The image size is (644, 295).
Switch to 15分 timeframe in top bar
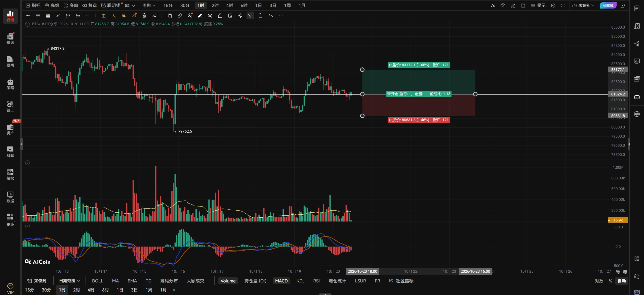coord(168,6)
